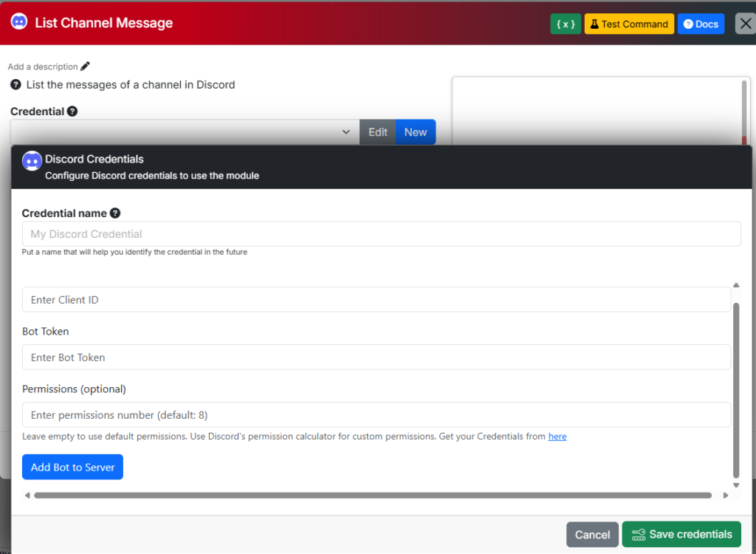Open the Docs help page

701,24
